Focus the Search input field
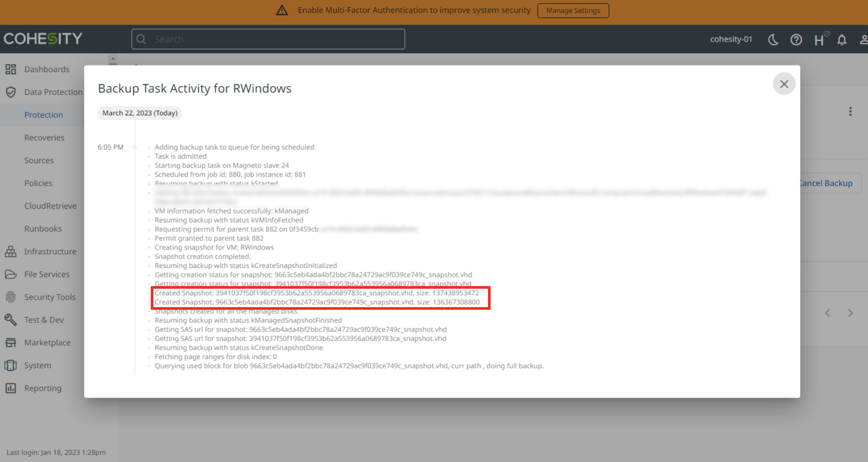Image resolution: width=868 pixels, height=462 pixels. click(268, 39)
